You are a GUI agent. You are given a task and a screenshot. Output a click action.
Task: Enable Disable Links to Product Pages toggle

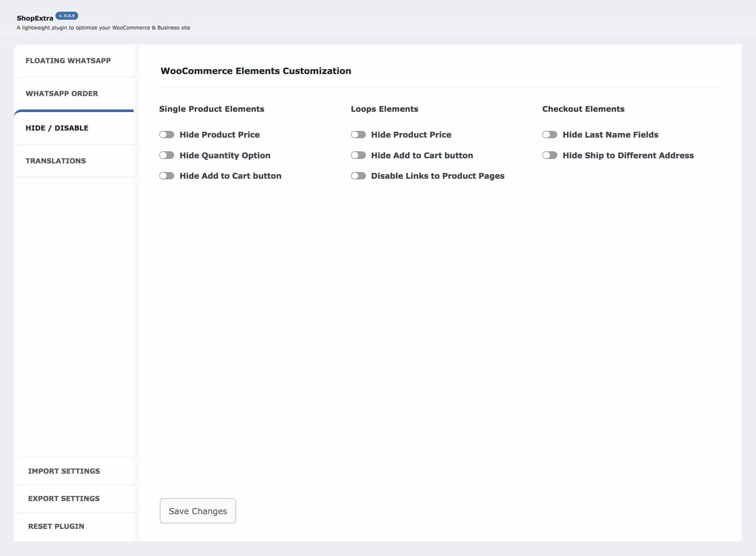click(x=358, y=176)
